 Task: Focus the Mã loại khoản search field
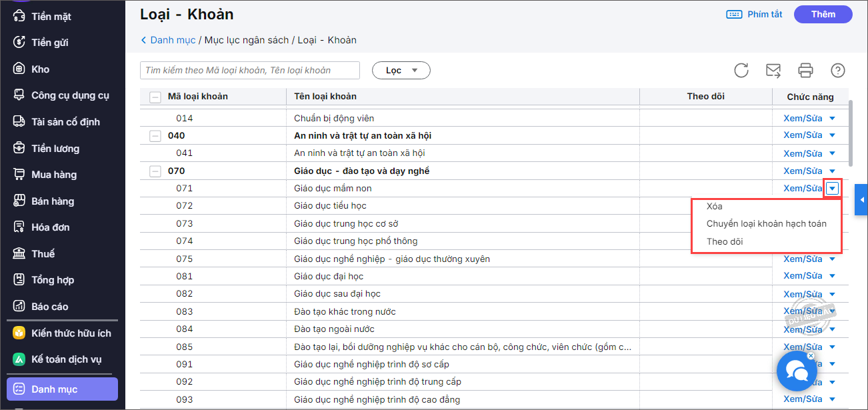point(250,70)
